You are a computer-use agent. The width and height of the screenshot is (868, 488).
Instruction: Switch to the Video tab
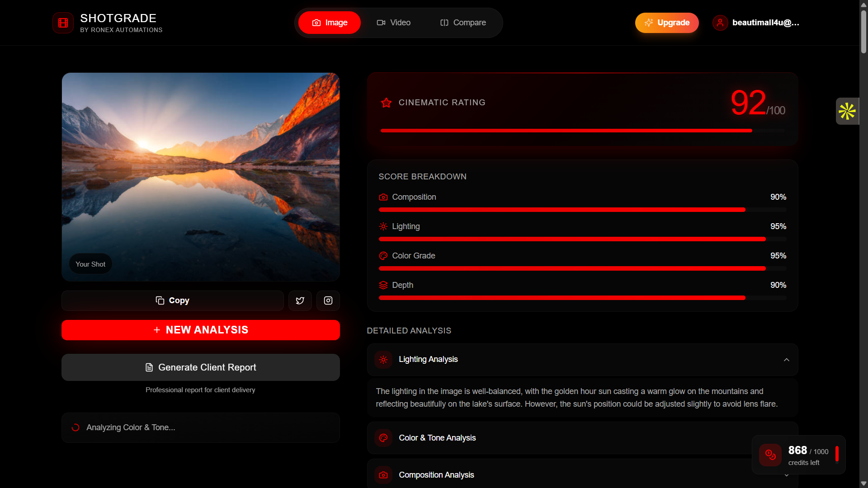point(393,23)
